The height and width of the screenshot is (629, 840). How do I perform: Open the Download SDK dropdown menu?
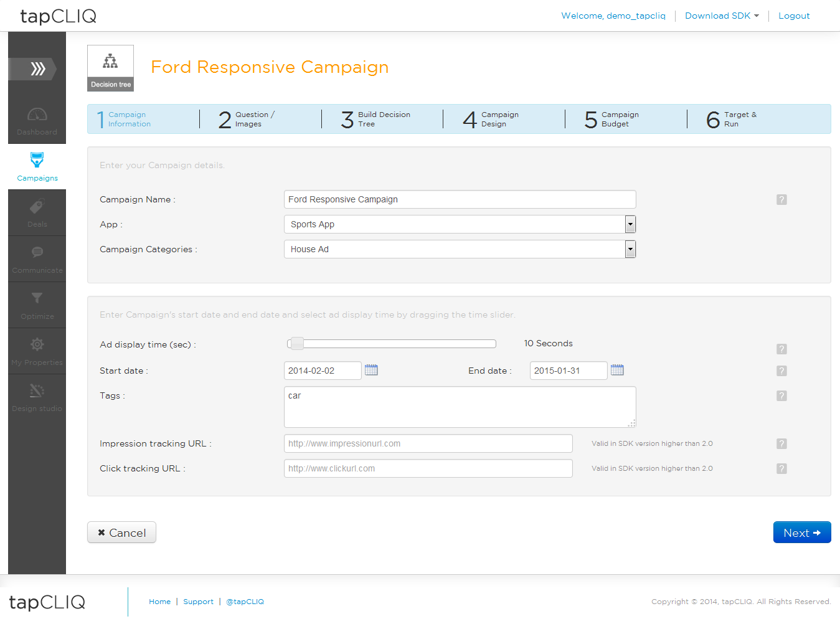click(x=722, y=16)
